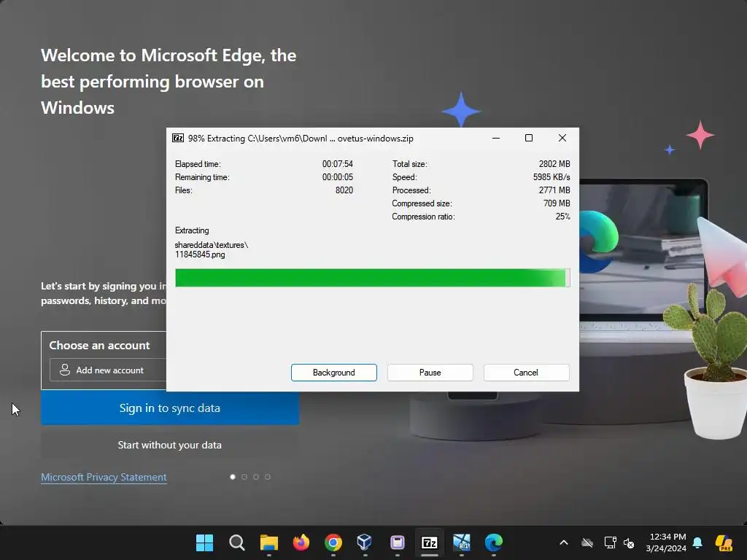Image resolution: width=747 pixels, height=560 pixels.
Task: Go to fourth onboarding page dot
Action: click(268, 477)
